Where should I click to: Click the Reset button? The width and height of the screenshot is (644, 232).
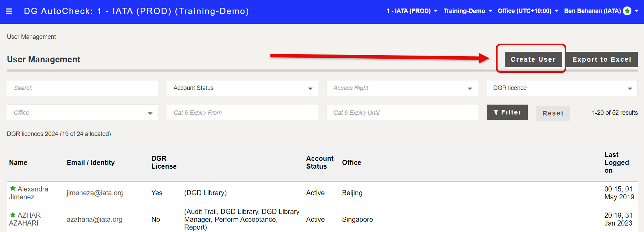pyautogui.click(x=553, y=113)
